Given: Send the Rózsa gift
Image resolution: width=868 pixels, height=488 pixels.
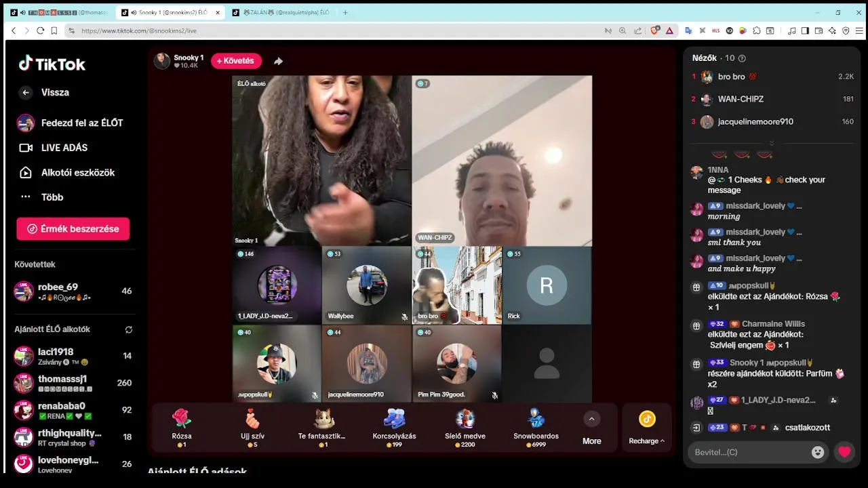Looking at the screenshot, I should pos(182,427).
